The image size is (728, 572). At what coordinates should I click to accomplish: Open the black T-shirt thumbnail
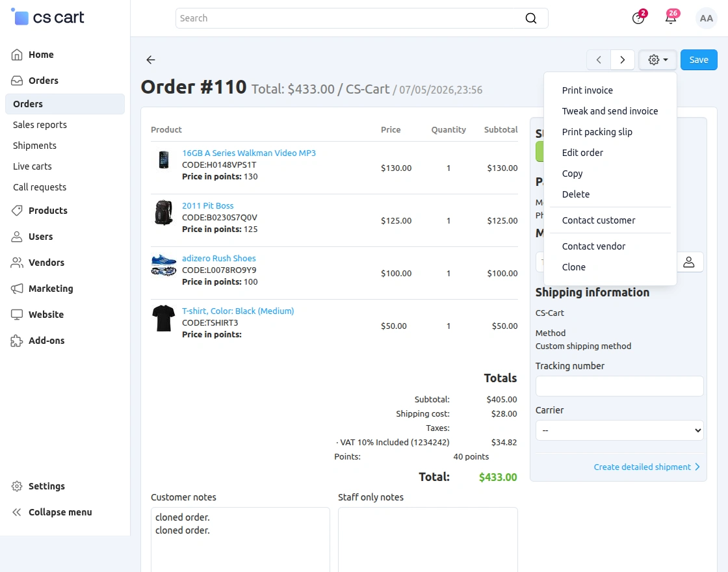pyautogui.click(x=163, y=318)
